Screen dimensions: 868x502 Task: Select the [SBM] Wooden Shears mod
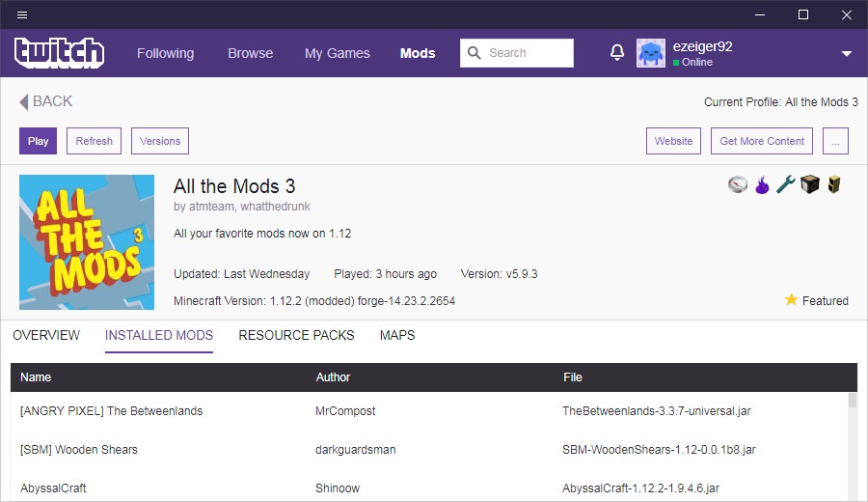click(x=79, y=449)
